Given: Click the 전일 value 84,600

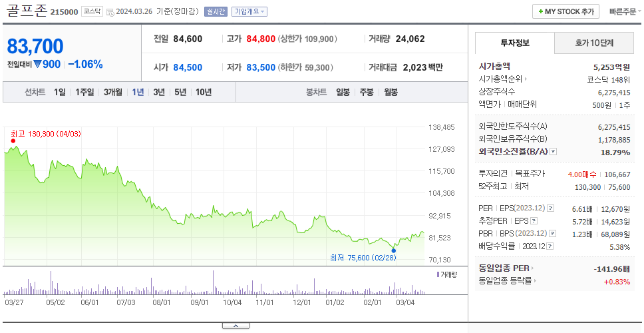Looking at the screenshot, I should pos(188,39).
